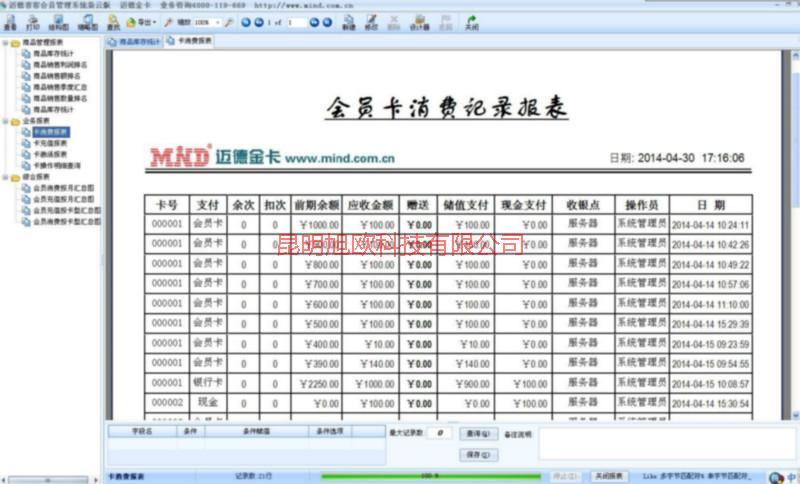
Task: Click the 修改 edit report icon
Action: (x=371, y=23)
